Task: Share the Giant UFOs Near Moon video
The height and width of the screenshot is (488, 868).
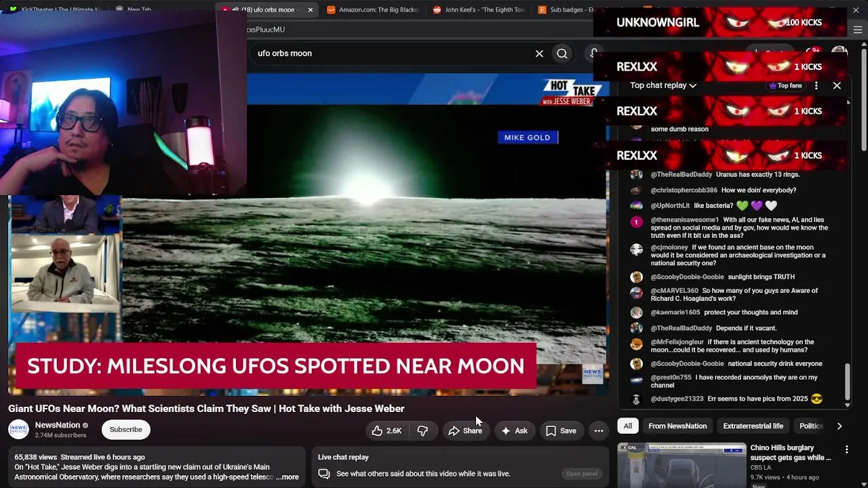Action: pos(465,430)
